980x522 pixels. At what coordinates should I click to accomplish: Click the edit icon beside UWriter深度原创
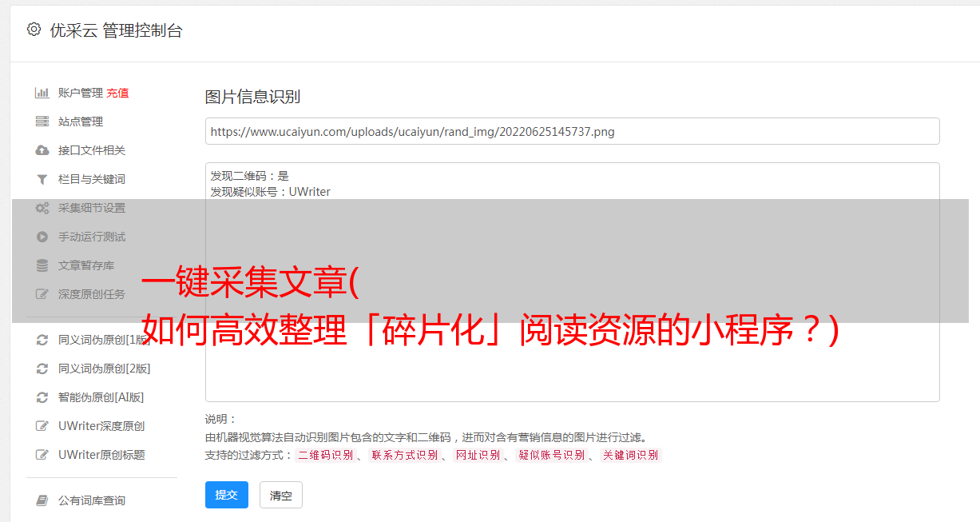tap(42, 426)
